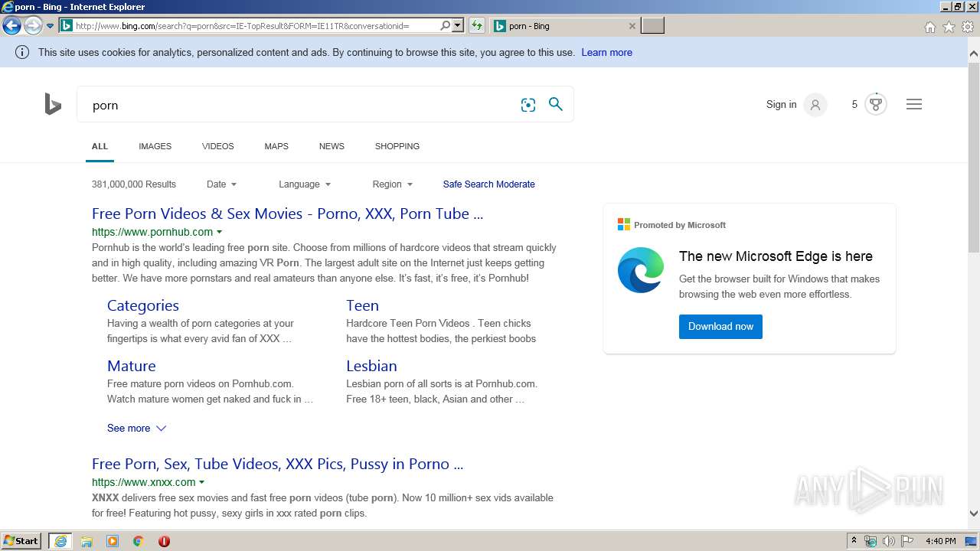Open File Explorer folder taskbar icon
This screenshot has height=551, width=980.
coord(87,541)
